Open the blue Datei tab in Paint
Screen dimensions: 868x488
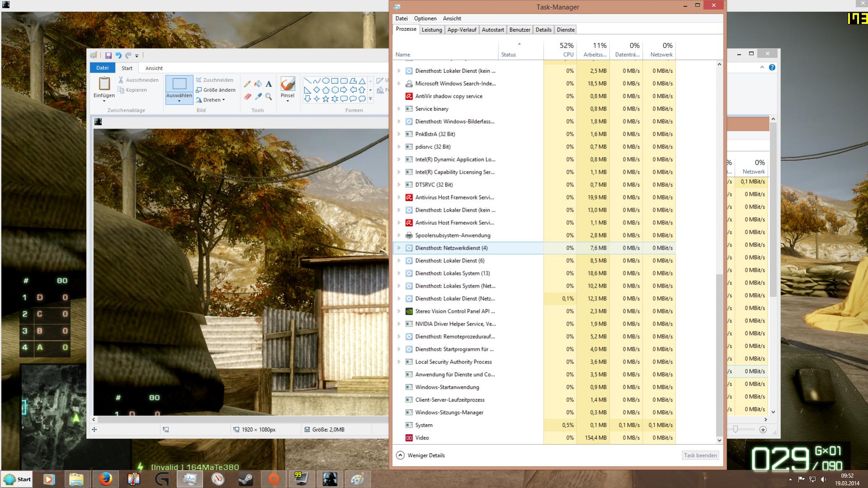(102, 68)
